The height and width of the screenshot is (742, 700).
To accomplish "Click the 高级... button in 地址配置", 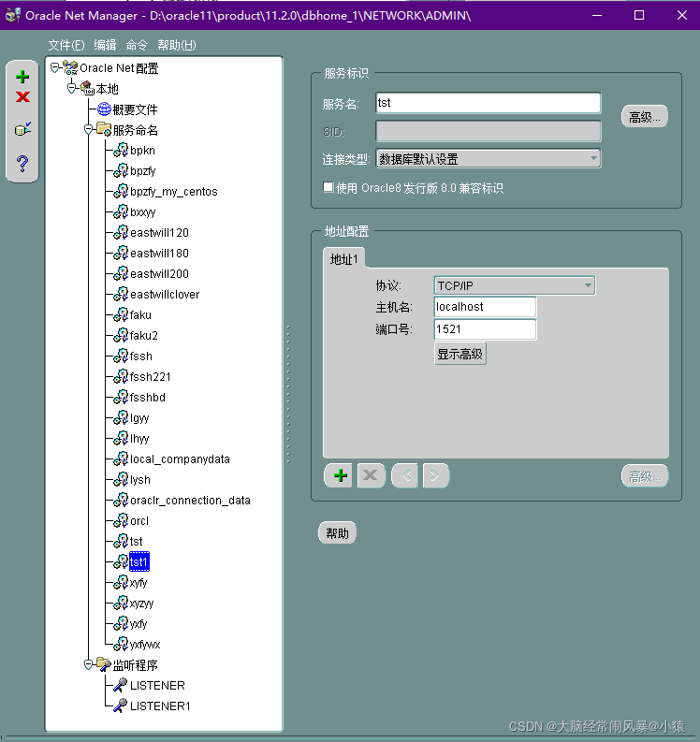I will pyautogui.click(x=644, y=476).
